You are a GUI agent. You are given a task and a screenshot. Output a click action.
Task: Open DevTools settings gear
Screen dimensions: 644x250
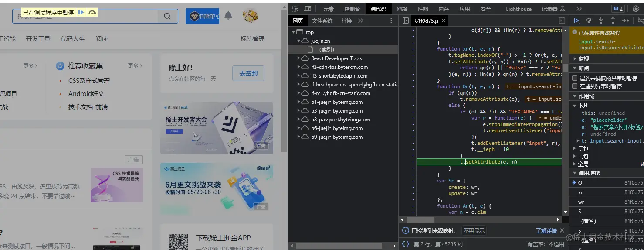click(635, 9)
